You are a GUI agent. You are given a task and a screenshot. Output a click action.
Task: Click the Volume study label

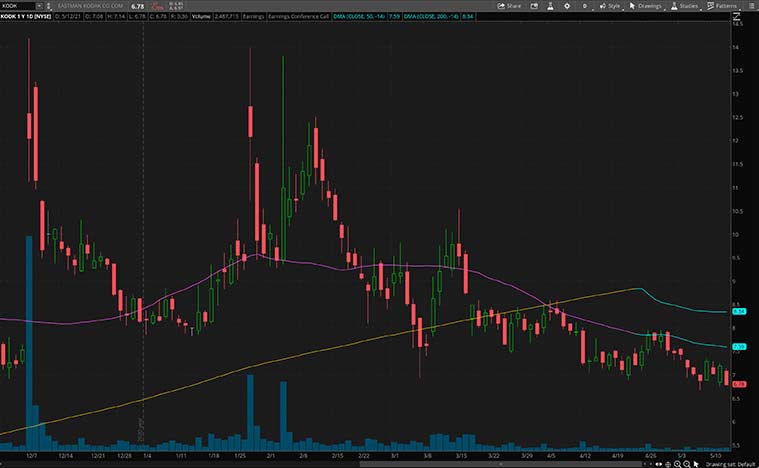[x=222, y=17]
